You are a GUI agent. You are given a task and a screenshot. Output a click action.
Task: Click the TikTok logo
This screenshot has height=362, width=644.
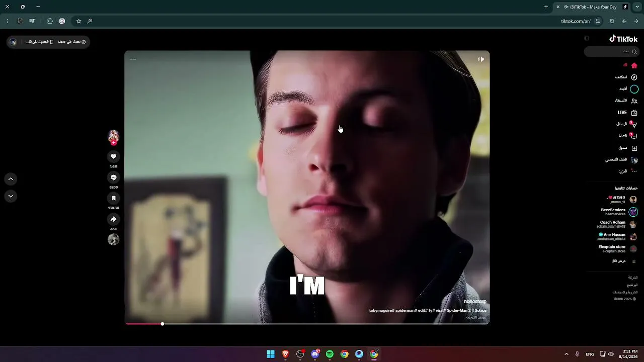623,39
